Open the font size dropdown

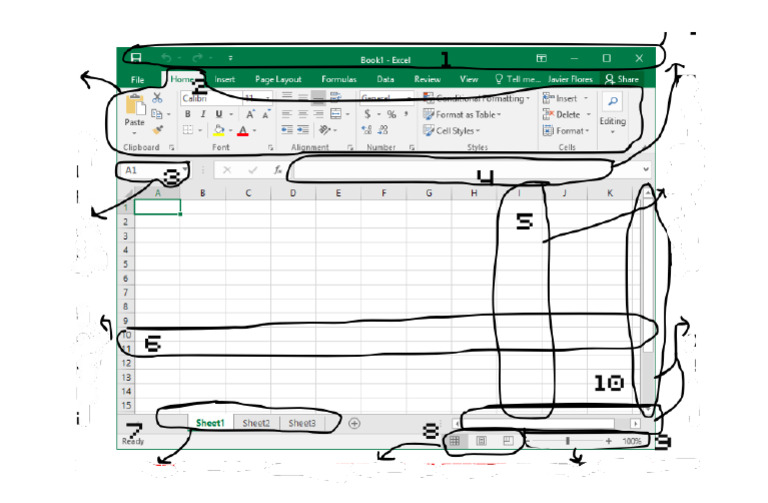pos(267,98)
